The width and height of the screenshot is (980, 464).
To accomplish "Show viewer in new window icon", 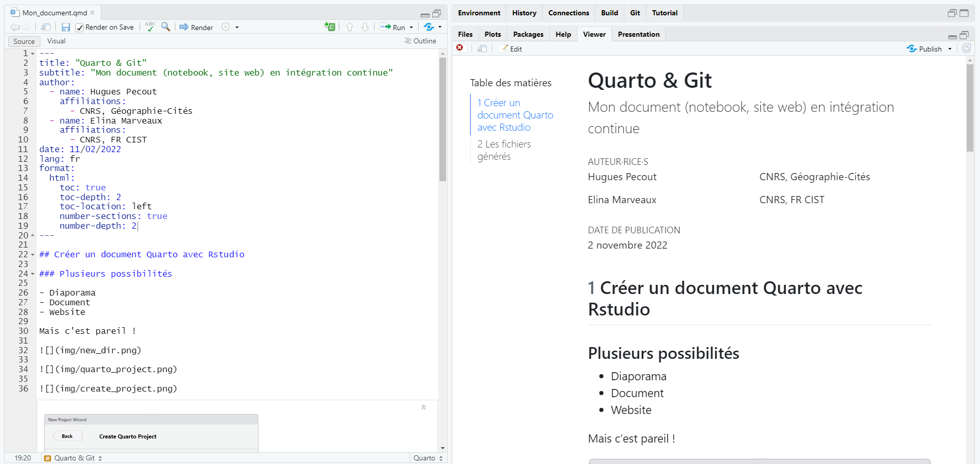I will tap(482, 48).
